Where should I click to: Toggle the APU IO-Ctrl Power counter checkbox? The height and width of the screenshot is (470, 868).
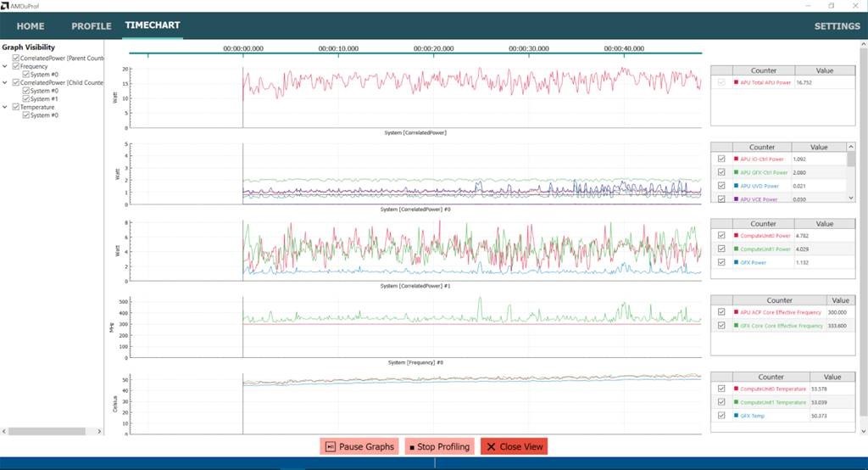(x=721, y=159)
